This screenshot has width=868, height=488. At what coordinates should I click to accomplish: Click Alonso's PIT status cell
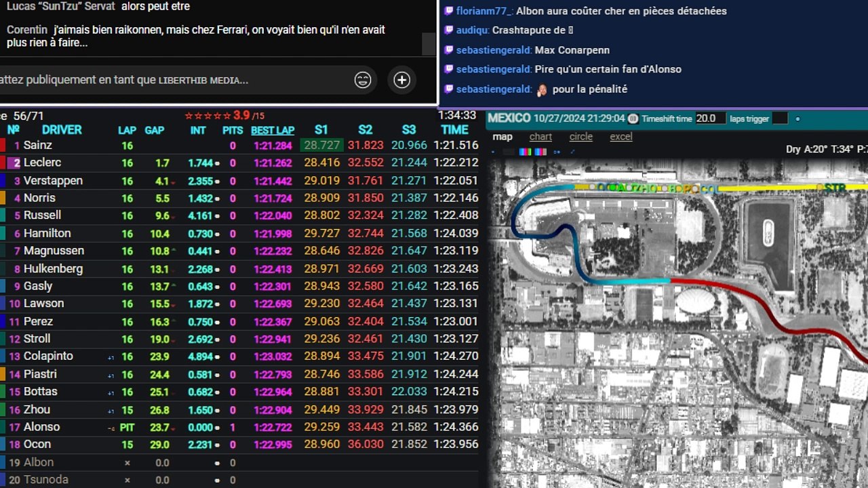pyautogui.click(x=127, y=427)
